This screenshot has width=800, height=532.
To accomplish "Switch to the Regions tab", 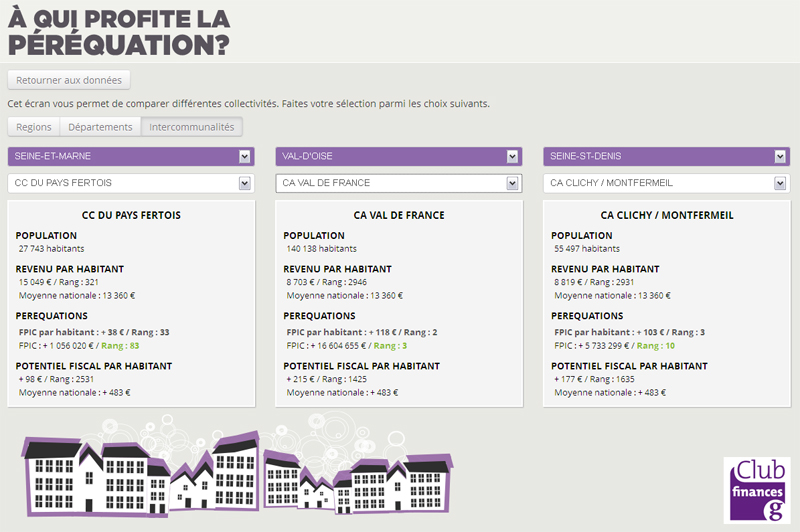I will click(x=33, y=127).
